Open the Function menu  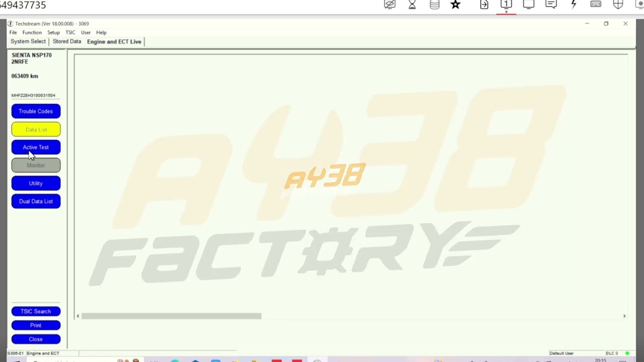[32, 33]
